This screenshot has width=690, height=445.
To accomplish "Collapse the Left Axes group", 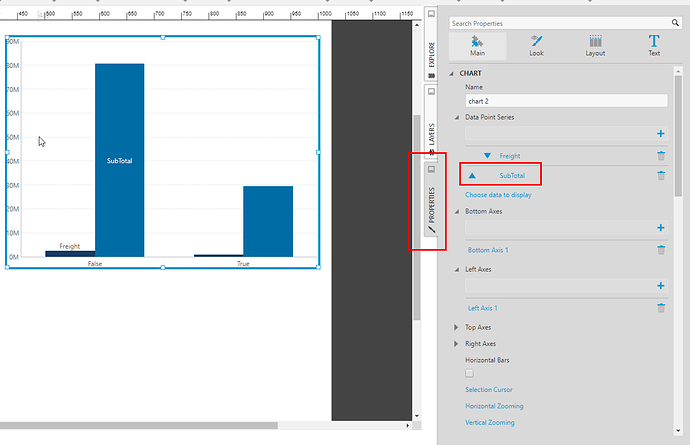I will pos(457,270).
